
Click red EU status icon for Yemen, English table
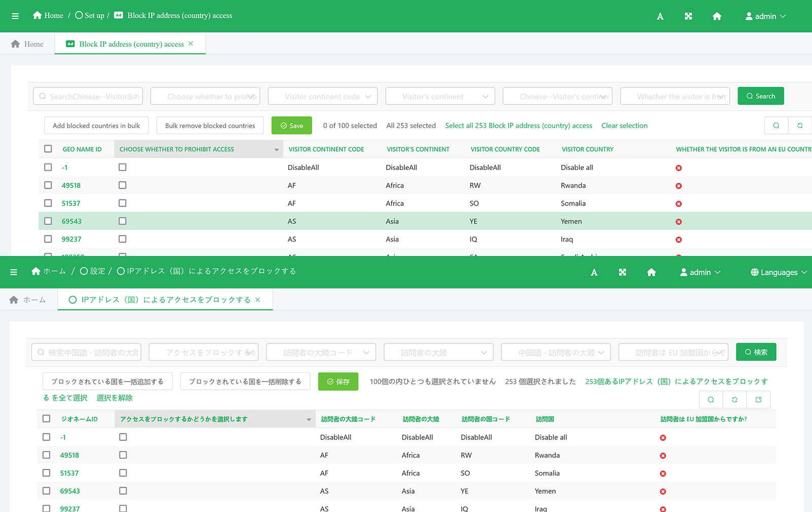(679, 222)
